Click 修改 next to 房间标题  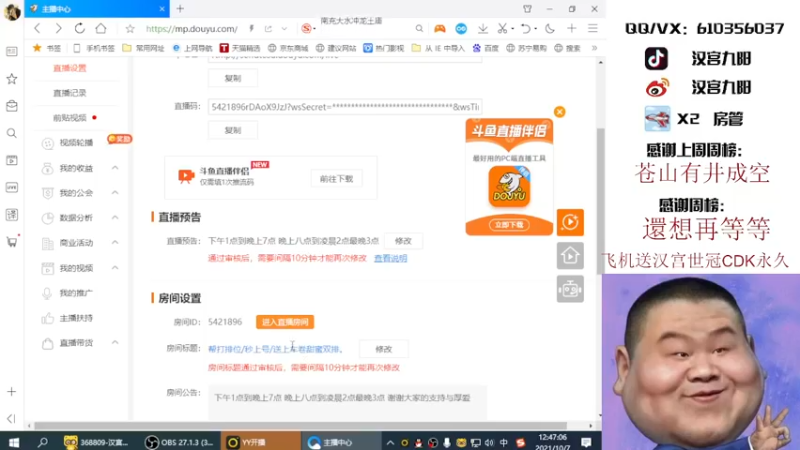point(384,349)
